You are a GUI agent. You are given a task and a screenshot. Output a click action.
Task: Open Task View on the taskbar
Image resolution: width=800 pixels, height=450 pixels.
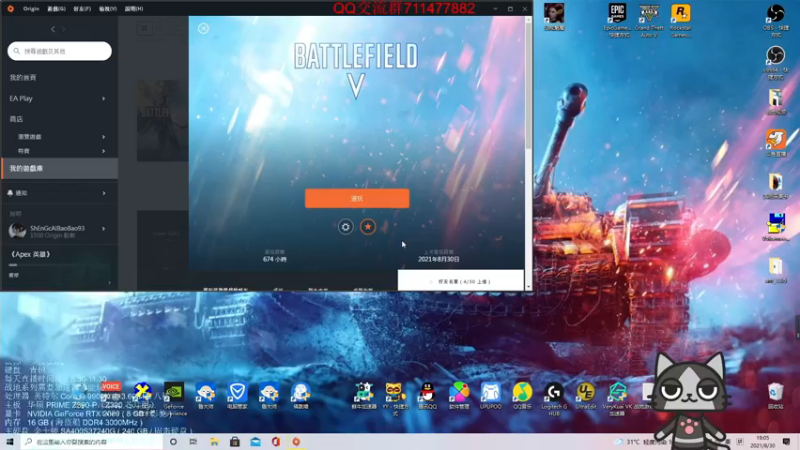click(193, 442)
